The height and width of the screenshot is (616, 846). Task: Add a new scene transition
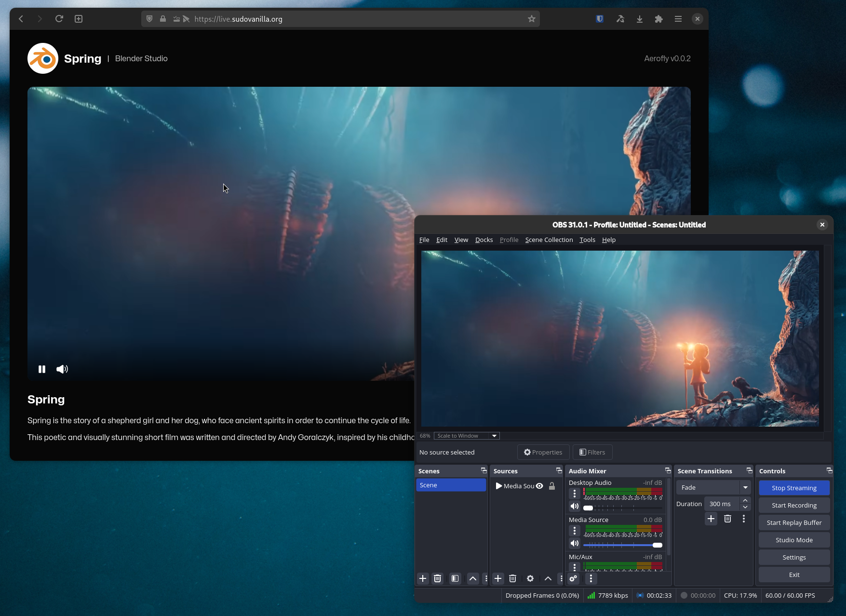tap(711, 519)
